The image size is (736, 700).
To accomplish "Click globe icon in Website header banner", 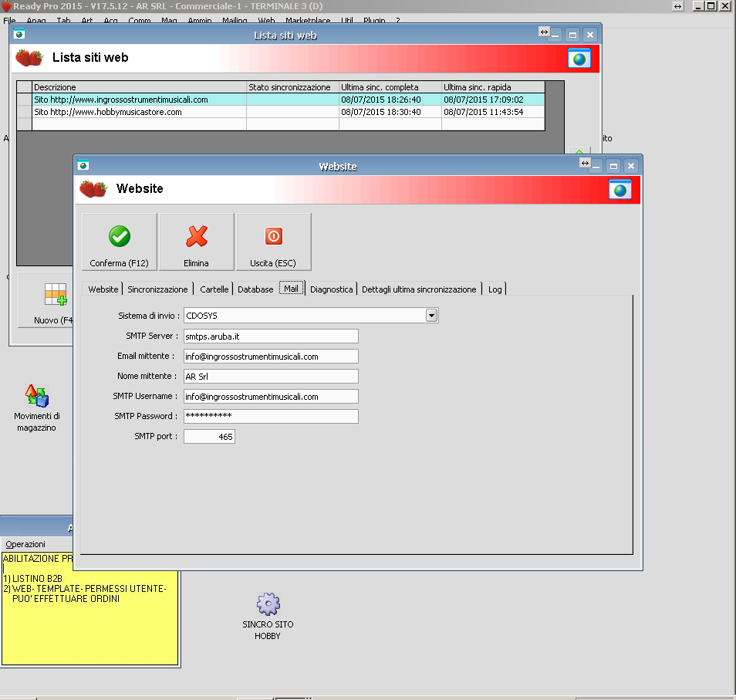I will tap(620, 190).
